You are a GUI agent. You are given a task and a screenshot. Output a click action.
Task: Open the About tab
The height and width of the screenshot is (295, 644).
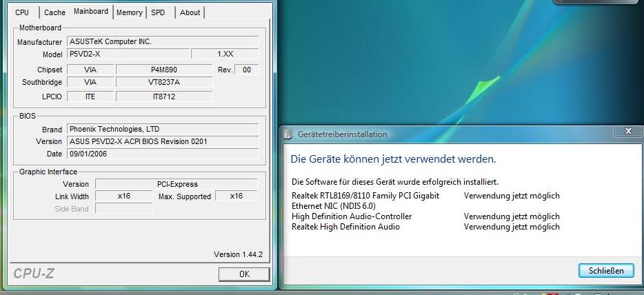pos(190,12)
